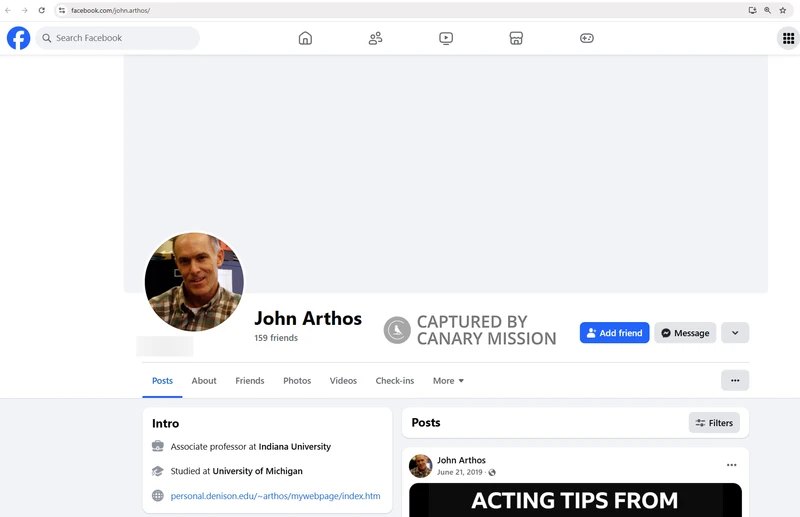Viewport: 800px width, 517px height.
Task: Click the John Arthos post author name
Action: pos(461,460)
